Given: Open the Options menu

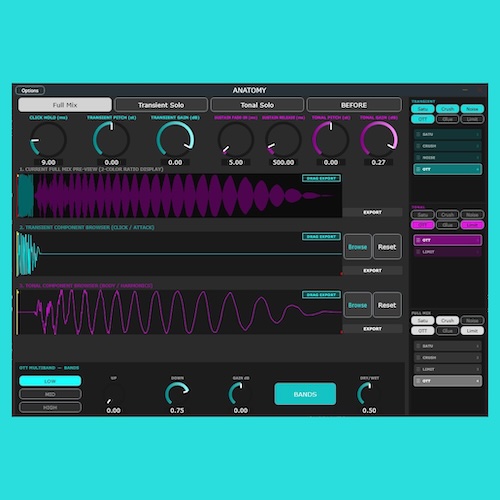Looking at the screenshot, I should point(30,90).
